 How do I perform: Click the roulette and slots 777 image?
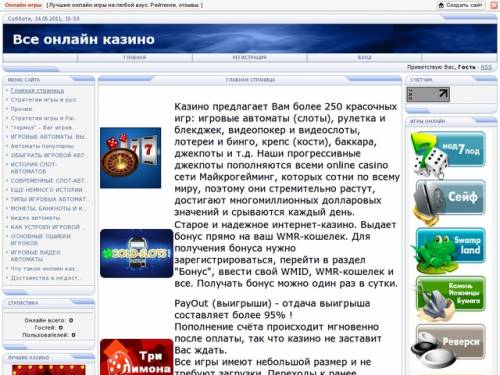130,158
